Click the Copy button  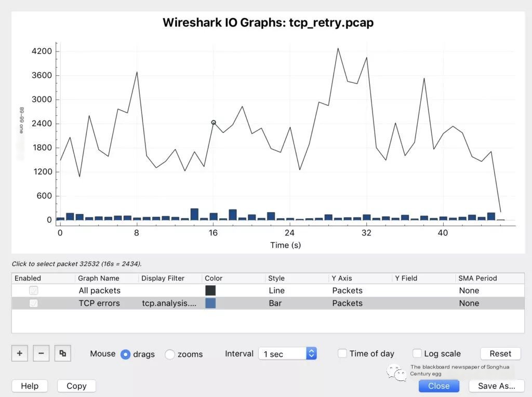point(77,386)
